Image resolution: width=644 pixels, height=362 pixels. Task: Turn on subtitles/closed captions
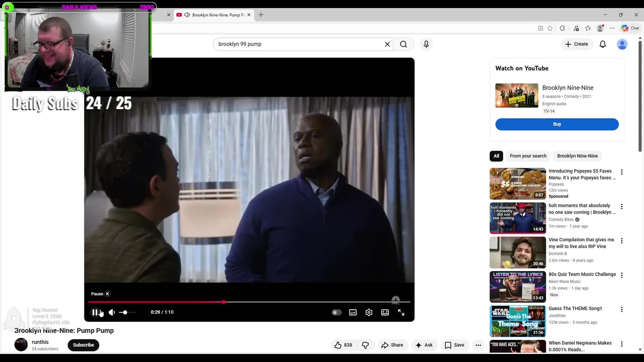pos(353,312)
